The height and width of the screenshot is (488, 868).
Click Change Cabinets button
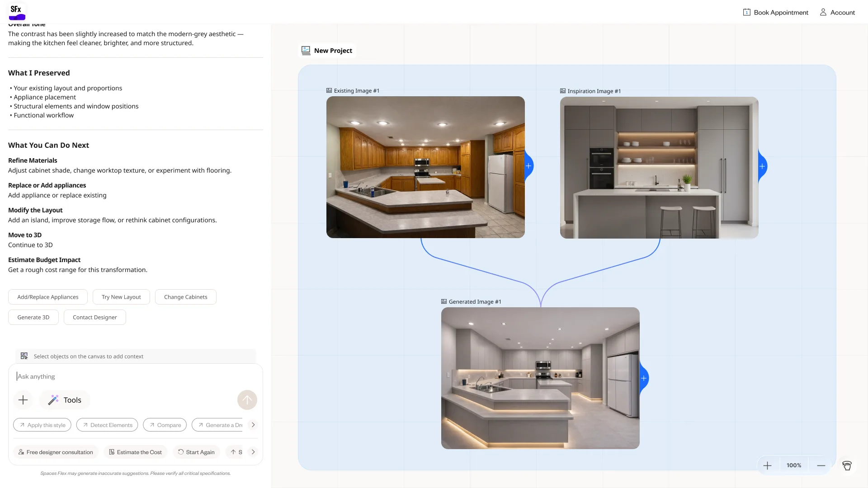click(x=186, y=297)
